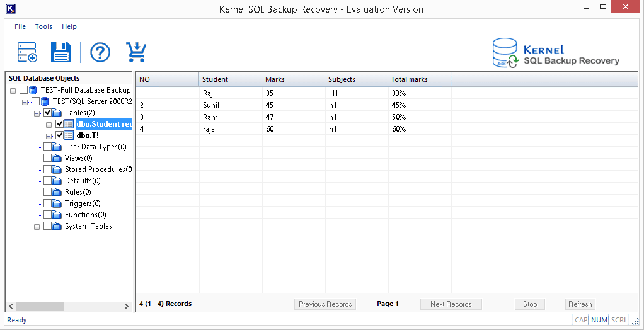Open the Tools menu
644x330 pixels.
43,26
